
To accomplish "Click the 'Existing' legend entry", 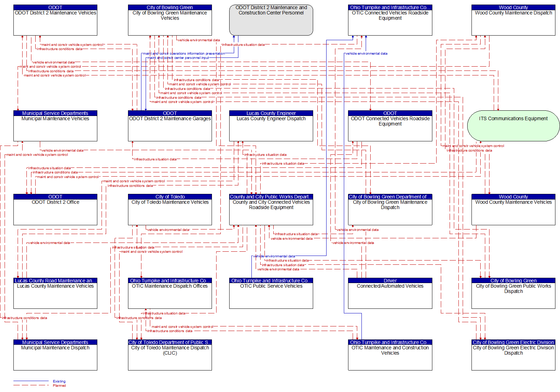I will pos(59,381).
